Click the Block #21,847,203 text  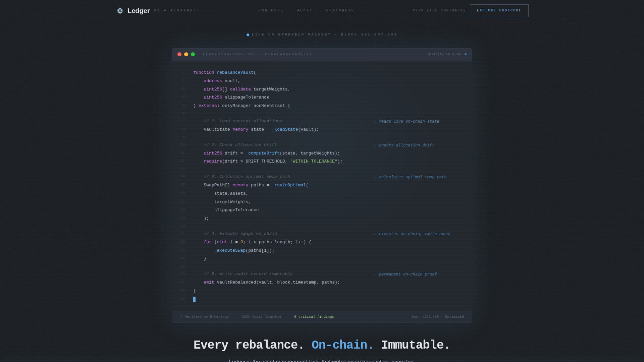[369, 35]
